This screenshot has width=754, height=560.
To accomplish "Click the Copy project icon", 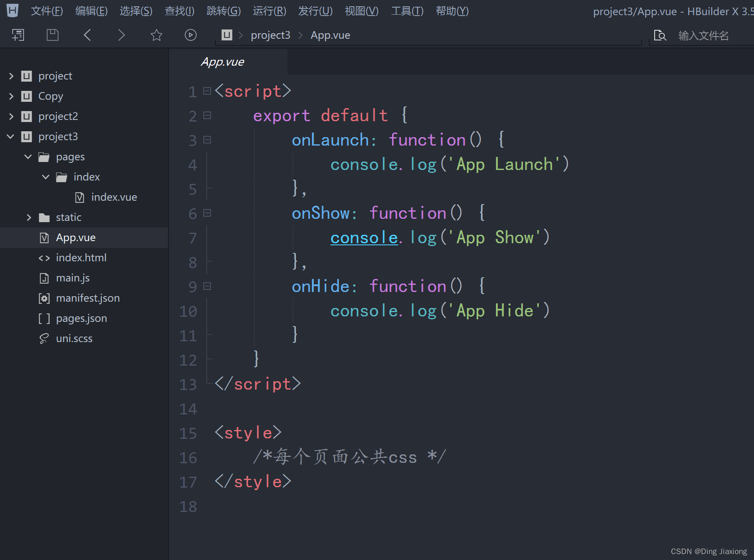I will [27, 96].
